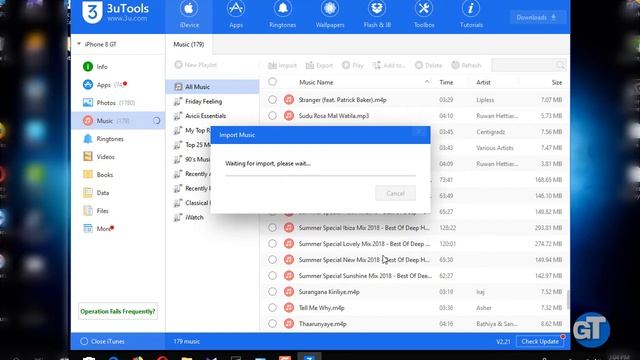640x360 pixels.
Task: Select the All Music playlist
Action: tap(212, 87)
